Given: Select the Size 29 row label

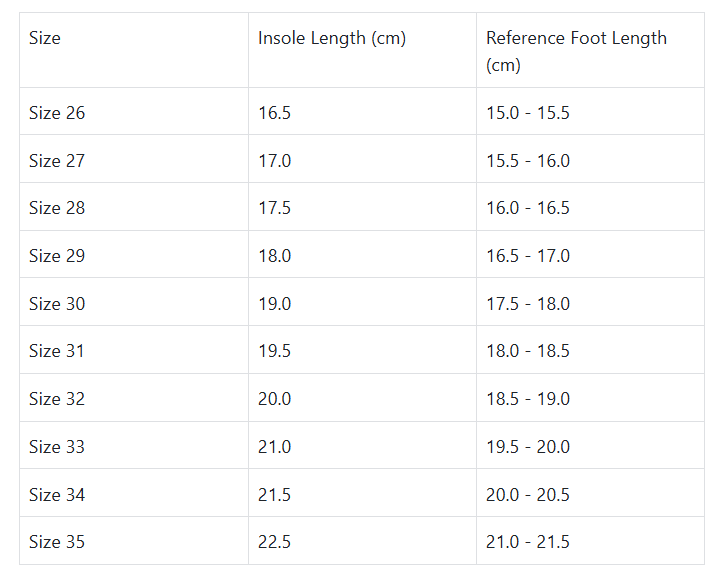Looking at the screenshot, I should click(57, 256).
